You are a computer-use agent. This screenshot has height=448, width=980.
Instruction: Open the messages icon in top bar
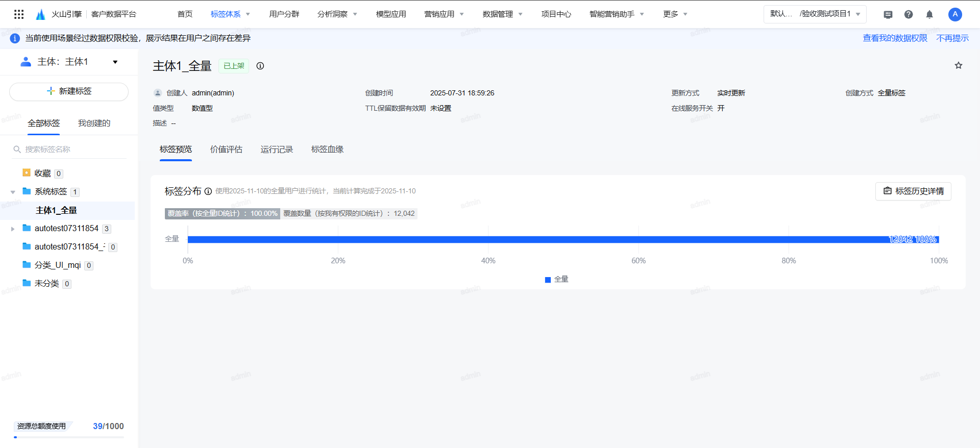coord(888,14)
